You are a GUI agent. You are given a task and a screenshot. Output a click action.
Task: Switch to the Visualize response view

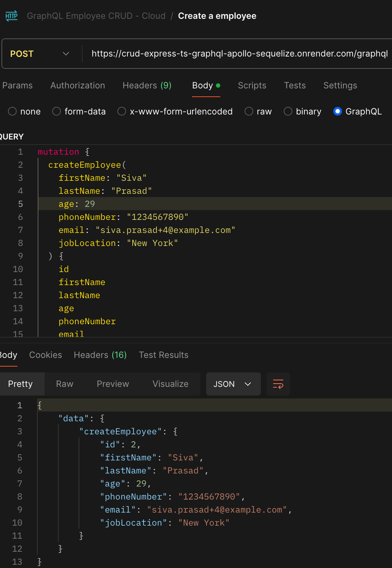pos(171,384)
